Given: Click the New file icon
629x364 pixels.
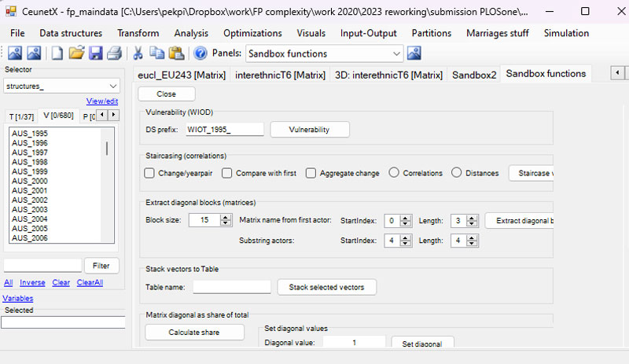Looking at the screenshot, I should click(57, 53).
